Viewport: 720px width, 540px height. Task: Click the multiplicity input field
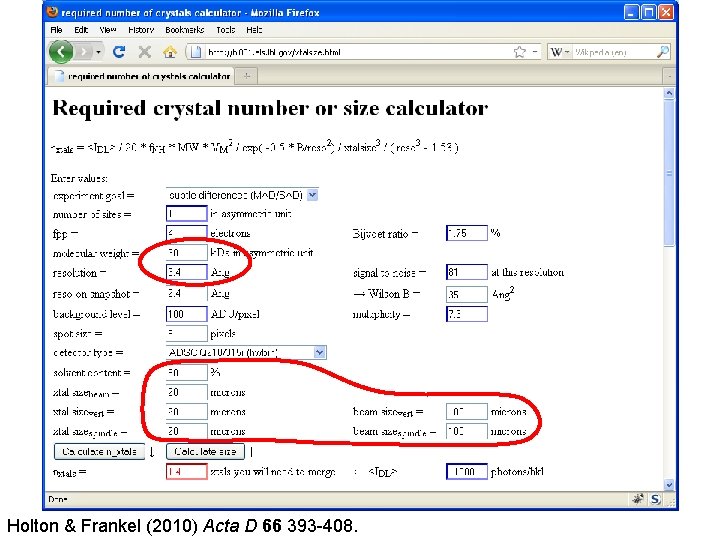tap(467, 314)
